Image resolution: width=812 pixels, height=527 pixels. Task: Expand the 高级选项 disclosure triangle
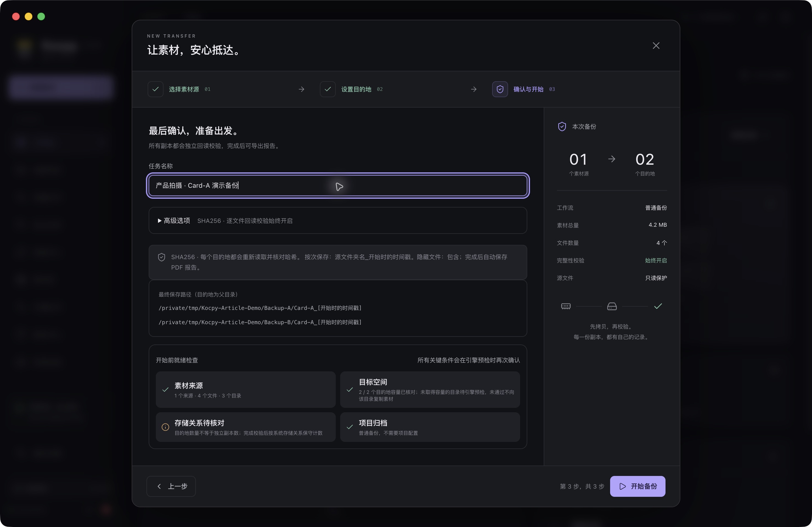click(x=159, y=221)
